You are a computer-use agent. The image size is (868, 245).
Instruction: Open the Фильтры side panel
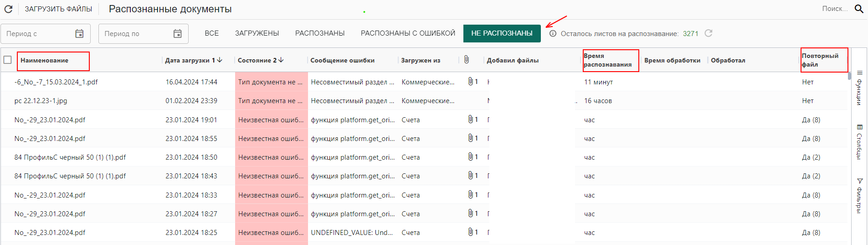859,196
